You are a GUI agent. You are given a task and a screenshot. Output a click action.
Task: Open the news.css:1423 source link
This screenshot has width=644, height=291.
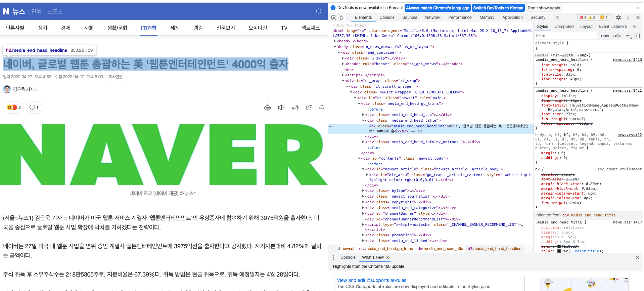627,60
